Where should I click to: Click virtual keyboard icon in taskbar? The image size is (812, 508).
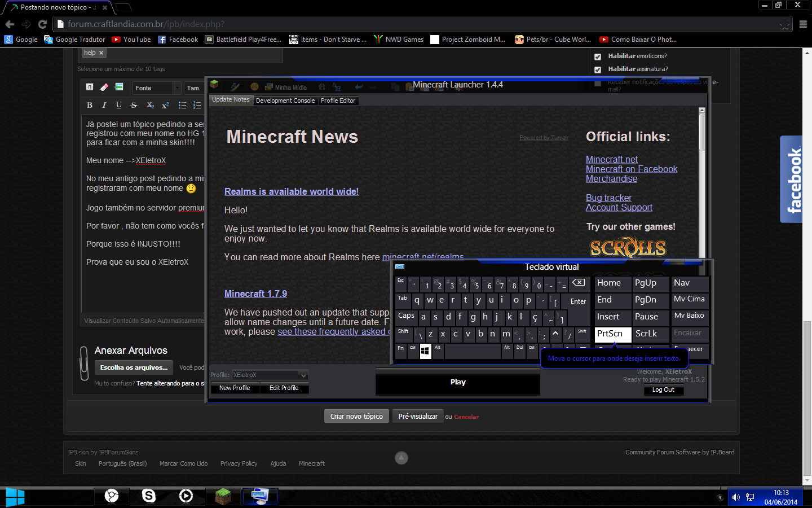260,496
